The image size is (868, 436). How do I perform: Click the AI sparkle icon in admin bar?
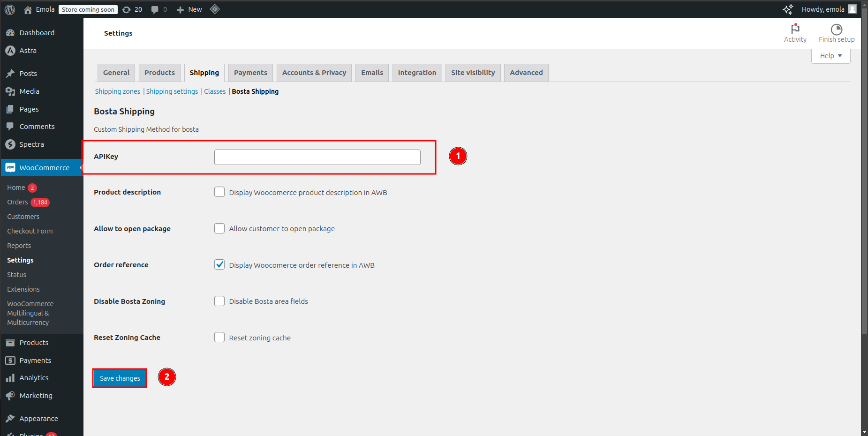[x=788, y=9]
